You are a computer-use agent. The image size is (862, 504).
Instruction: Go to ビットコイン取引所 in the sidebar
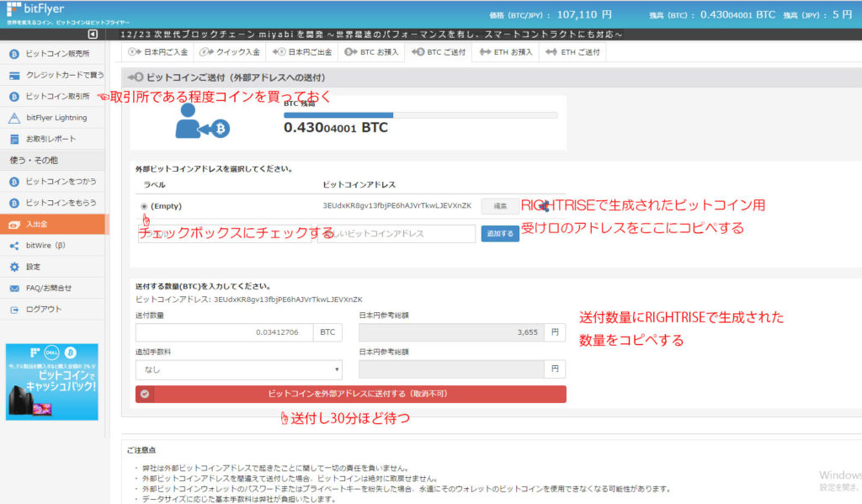[x=52, y=96]
